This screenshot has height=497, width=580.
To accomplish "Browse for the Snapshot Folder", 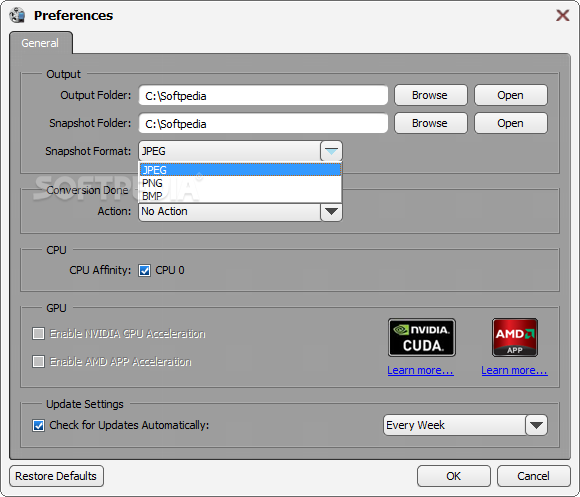I will coord(431,123).
